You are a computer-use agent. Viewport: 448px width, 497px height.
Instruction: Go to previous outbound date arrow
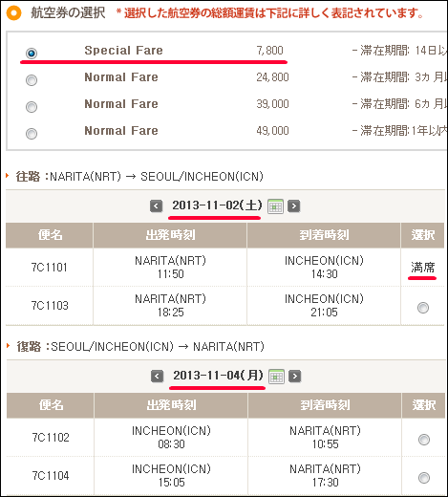[156, 206]
